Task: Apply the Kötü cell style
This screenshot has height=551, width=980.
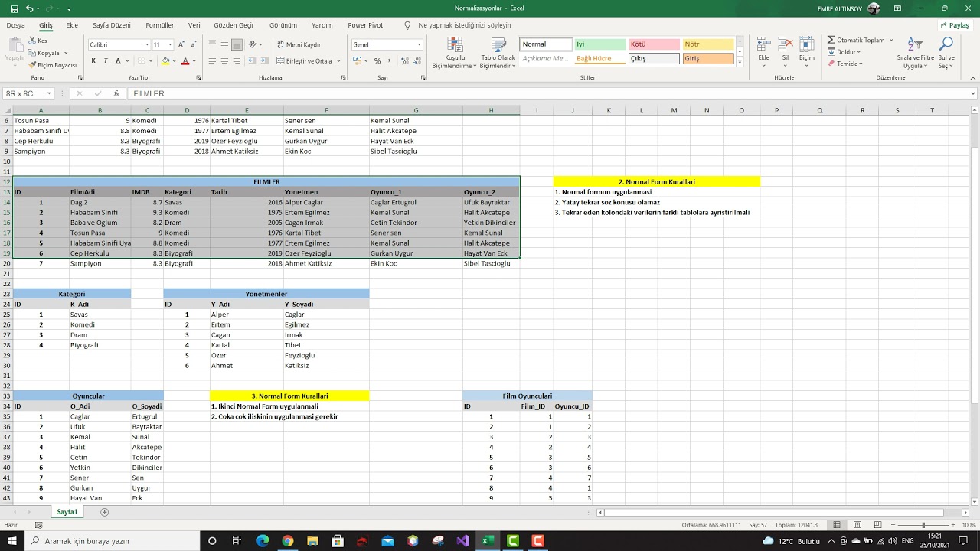Action: pyautogui.click(x=654, y=44)
